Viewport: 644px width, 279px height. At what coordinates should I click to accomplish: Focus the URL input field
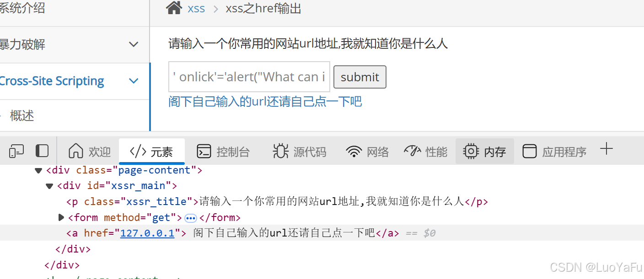249,77
